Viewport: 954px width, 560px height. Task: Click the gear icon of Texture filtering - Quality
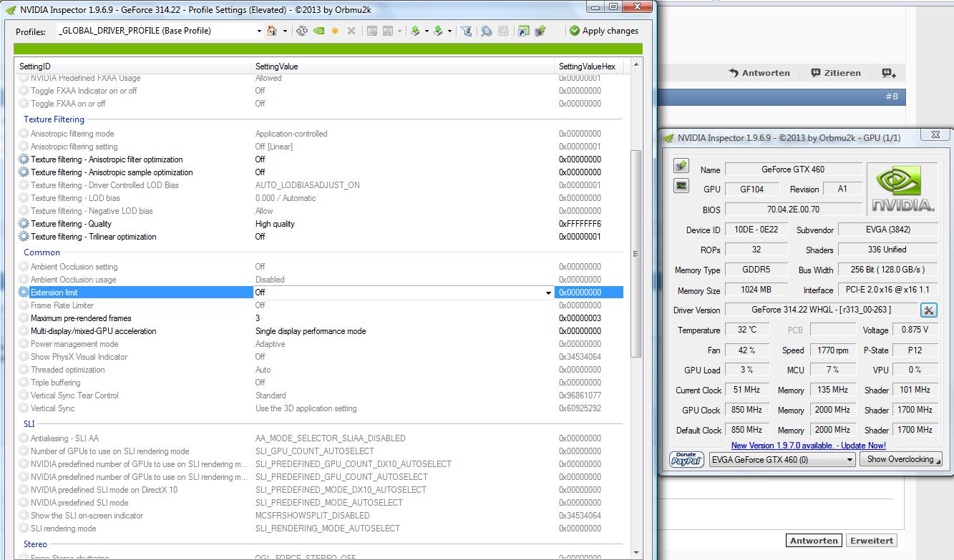(24, 224)
